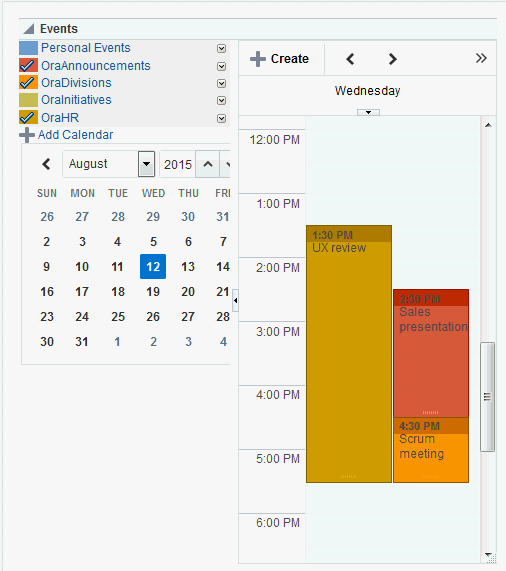Select August 11 in mini calendar
Image resolution: width=506 pixels, height=571 pixels.
117,267
